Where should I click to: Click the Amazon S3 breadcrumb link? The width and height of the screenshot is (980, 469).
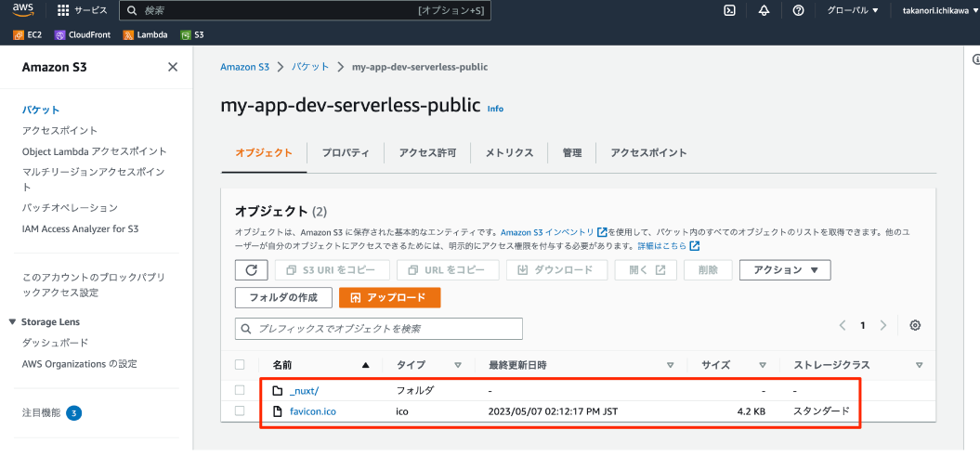[245, 67]
